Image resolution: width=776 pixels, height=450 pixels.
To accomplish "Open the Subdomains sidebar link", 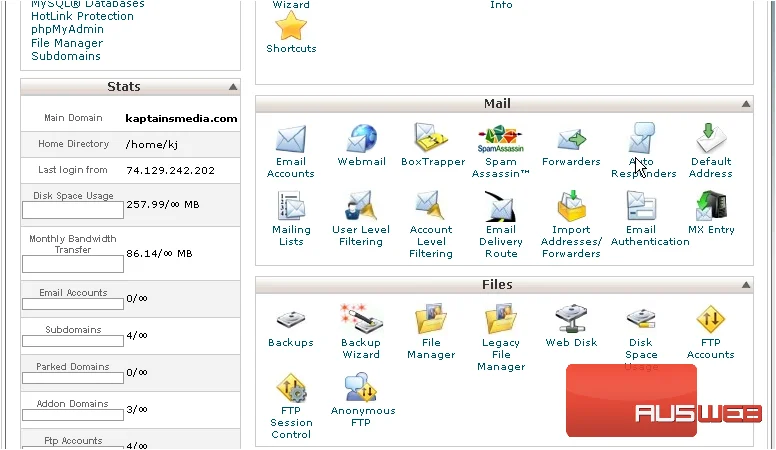I will [66, 56].
